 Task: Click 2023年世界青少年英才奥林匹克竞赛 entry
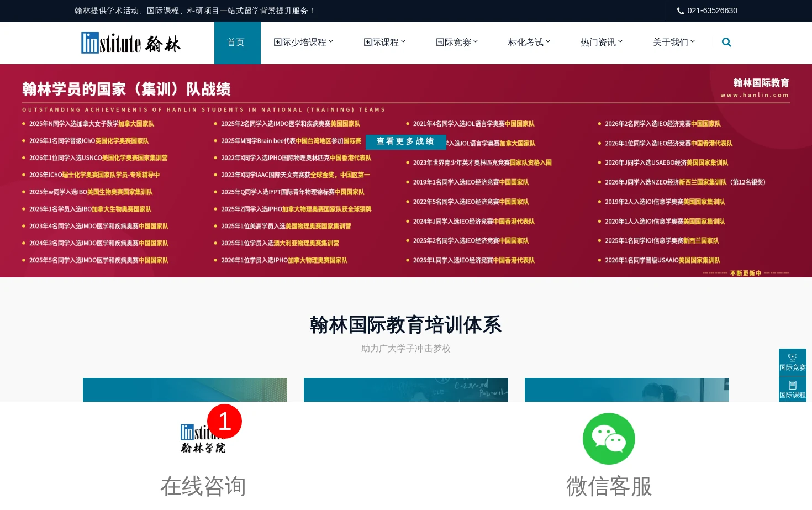coord(482,162)
